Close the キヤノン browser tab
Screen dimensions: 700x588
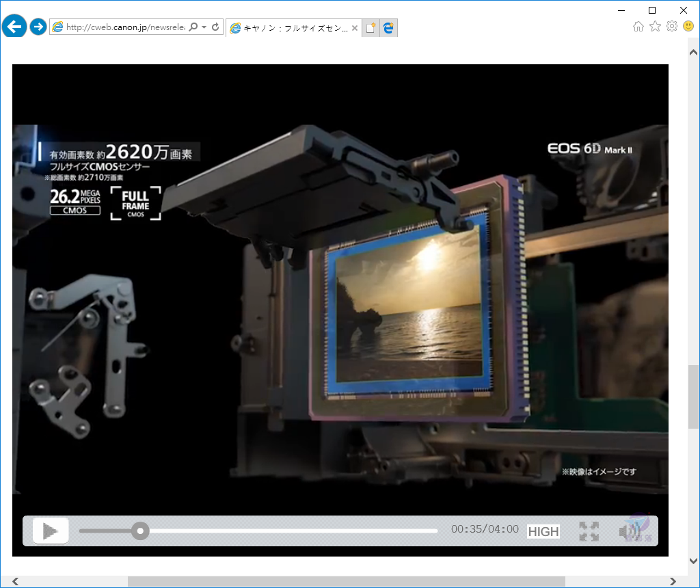(x=355, y=27)
